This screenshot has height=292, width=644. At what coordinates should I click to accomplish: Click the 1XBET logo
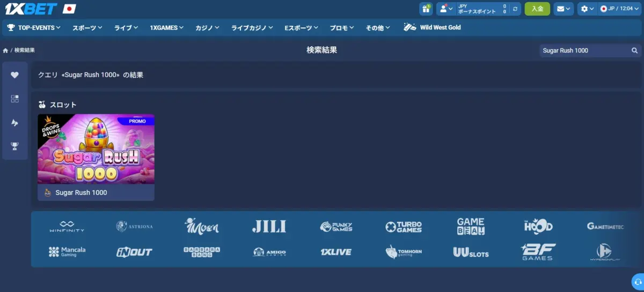click(x=31, y=9)
